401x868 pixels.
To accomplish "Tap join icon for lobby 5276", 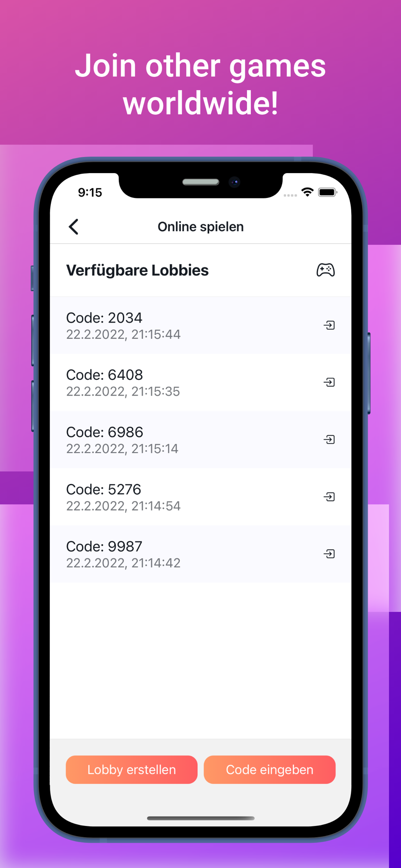I will pos(329,497).
